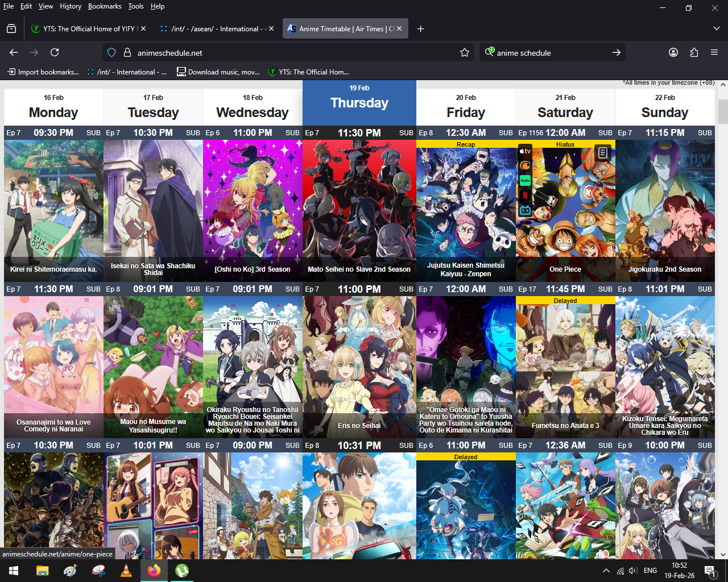The image size is (728, 582).
Task: Open the Jigokuraku 2nd Season title link
Action: [665, 269]
